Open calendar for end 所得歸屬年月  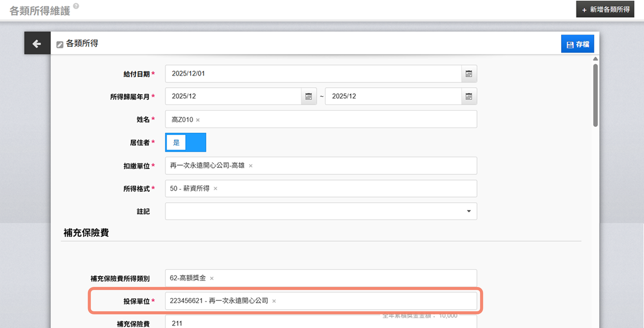point(469,96)
